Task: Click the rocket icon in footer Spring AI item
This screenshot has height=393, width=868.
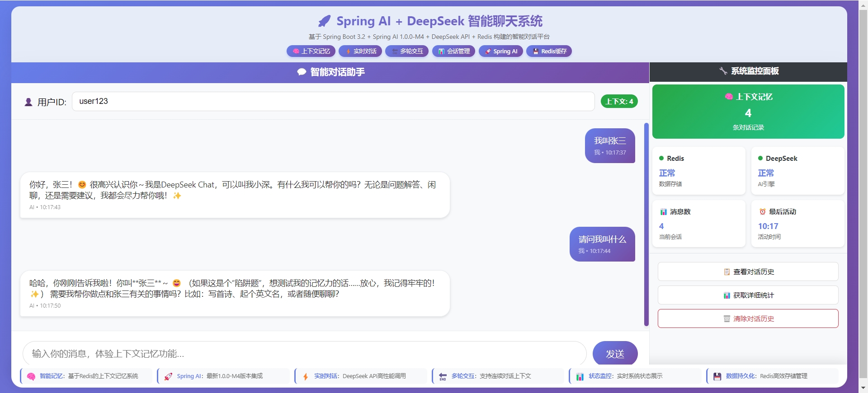Action: tap(168, 376)
